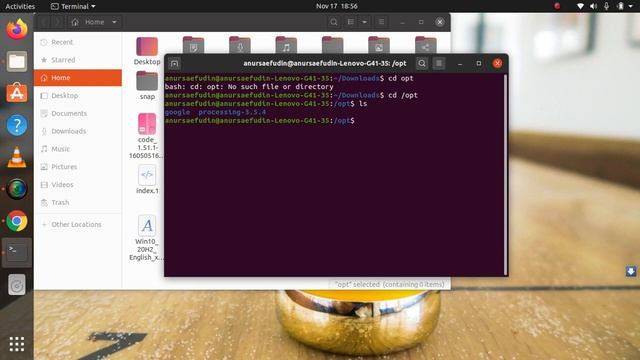The height and width of the screenshot is (360, 640).
Task: Open a new terminal tab with the title bar button
Action: [x=174, y=64]
